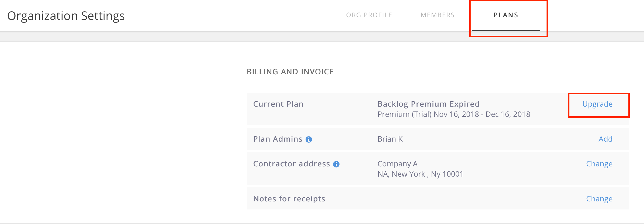
Task: Click the Plan Admins info icon
Action: [309, 139]
